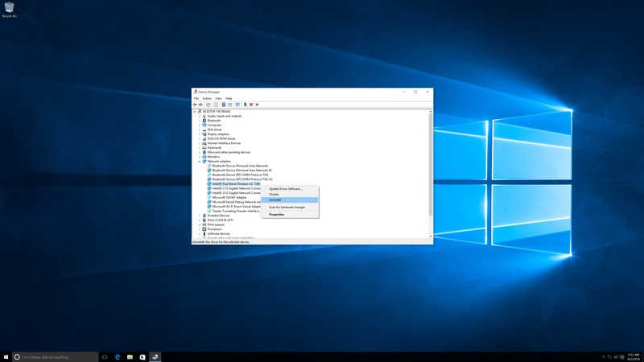Click the red X uninstall toolbar icon
Viewport: 644px width, 362px height.
pyautogui.click(x=251, y=105)
